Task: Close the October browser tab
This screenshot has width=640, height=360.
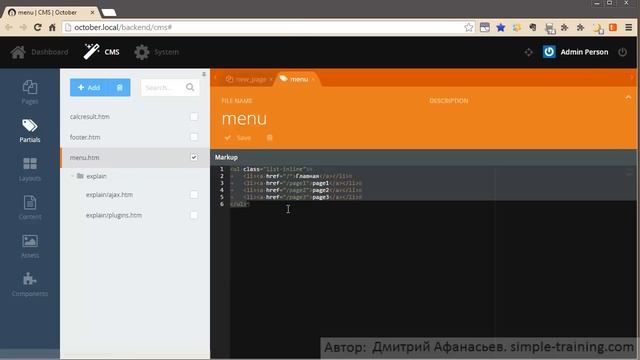Action: pos(92,13)
